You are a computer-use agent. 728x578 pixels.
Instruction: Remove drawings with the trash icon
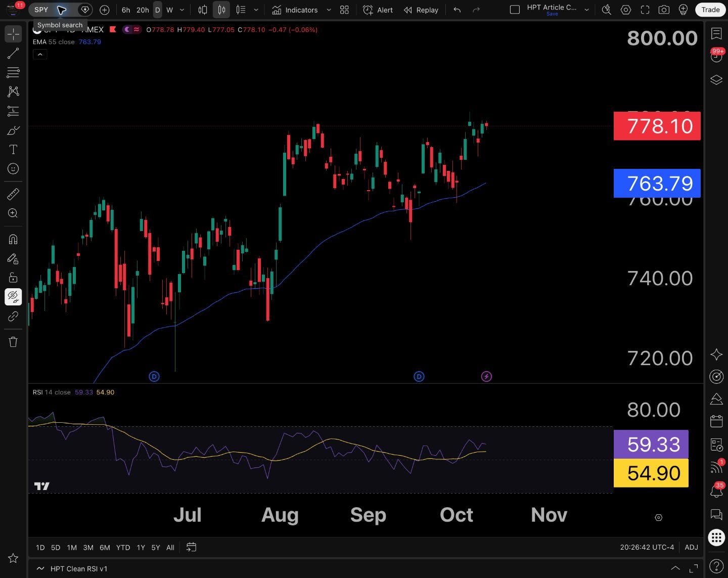pos(13,342)
